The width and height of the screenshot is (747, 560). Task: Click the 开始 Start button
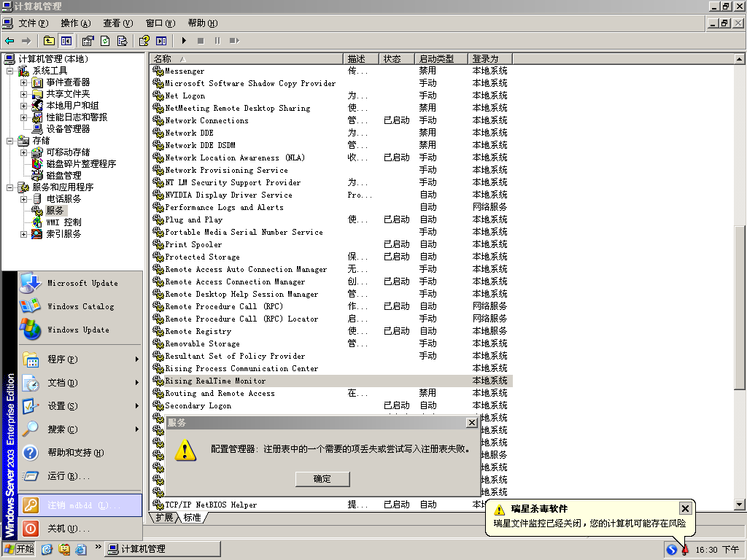[x=19, y=550]
